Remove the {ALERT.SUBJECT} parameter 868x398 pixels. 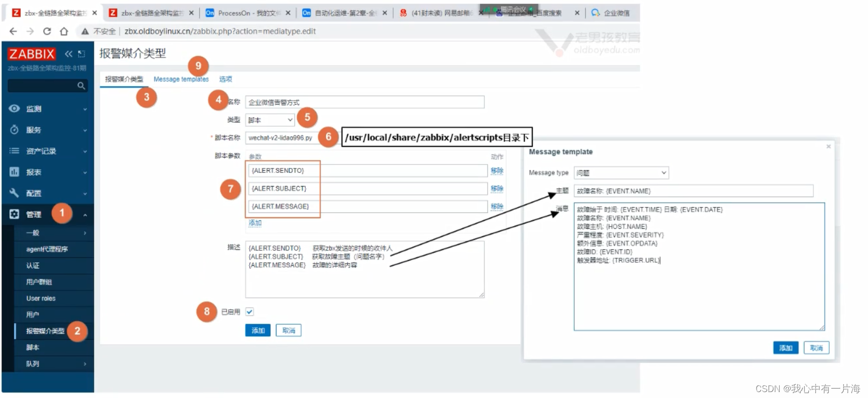click(497, 188)
